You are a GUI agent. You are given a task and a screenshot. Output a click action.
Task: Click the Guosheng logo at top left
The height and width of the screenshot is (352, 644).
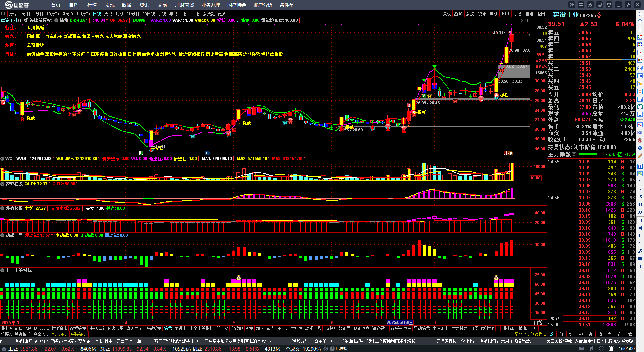[16, 5]
